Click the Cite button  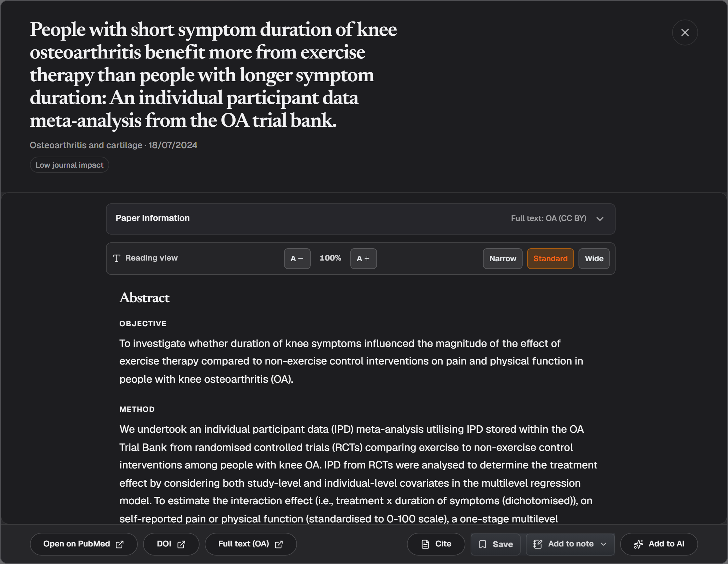click(x=436, y=544)
